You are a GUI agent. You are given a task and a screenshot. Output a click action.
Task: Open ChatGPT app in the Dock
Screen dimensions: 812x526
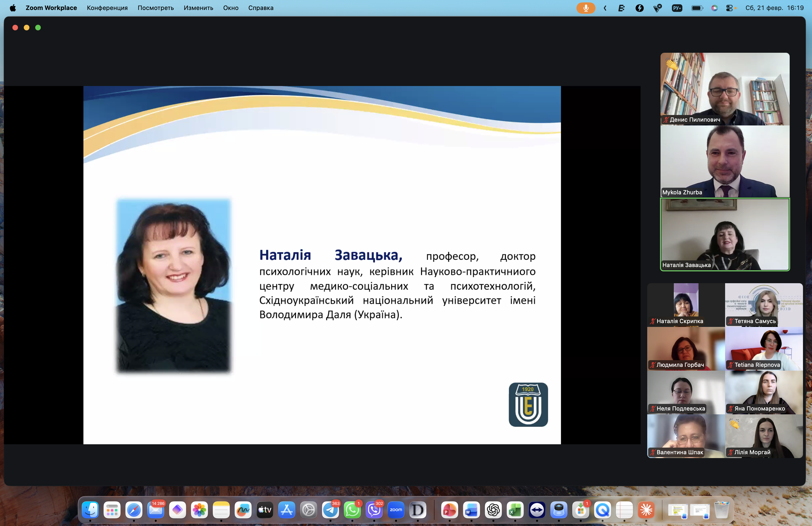click(493, 510)
